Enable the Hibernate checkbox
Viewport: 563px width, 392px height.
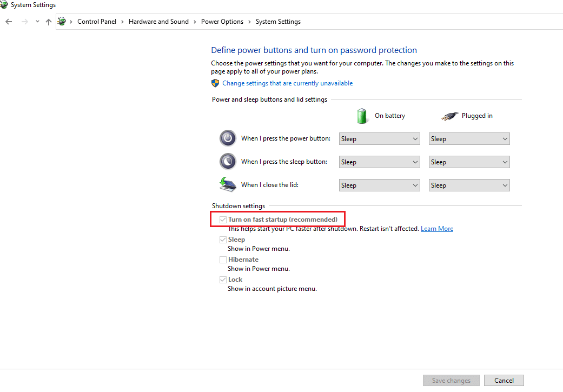pyautogui.click(x=223, y=260)
